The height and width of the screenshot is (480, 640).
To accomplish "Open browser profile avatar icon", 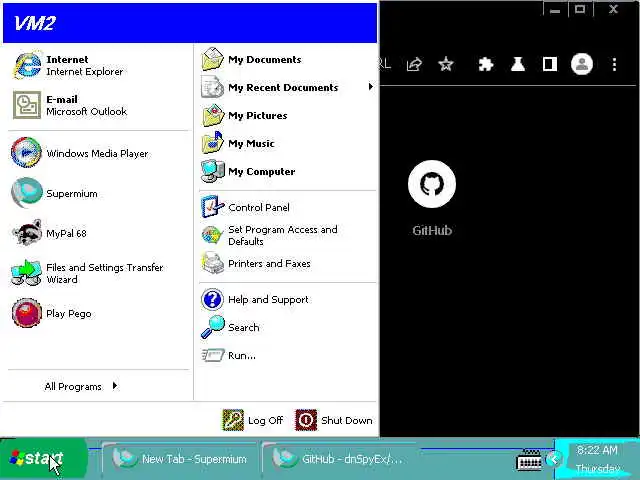I will pos(582,64).
